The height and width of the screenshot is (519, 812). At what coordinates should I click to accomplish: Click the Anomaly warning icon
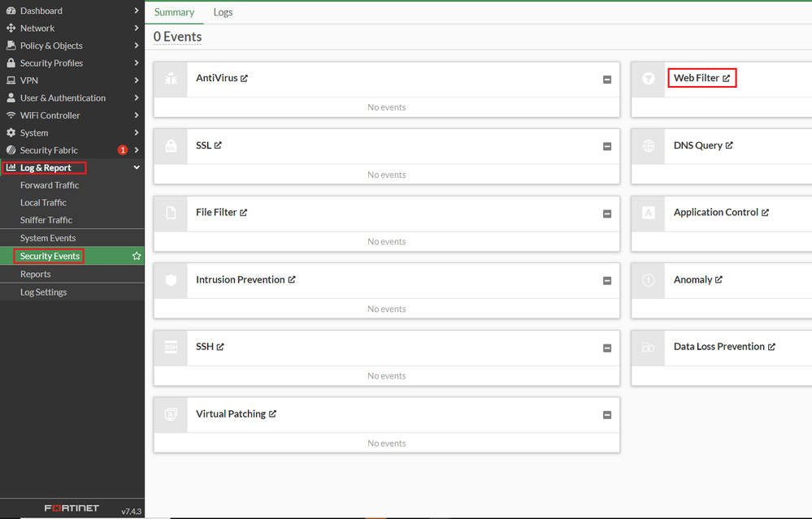(649, 280)
